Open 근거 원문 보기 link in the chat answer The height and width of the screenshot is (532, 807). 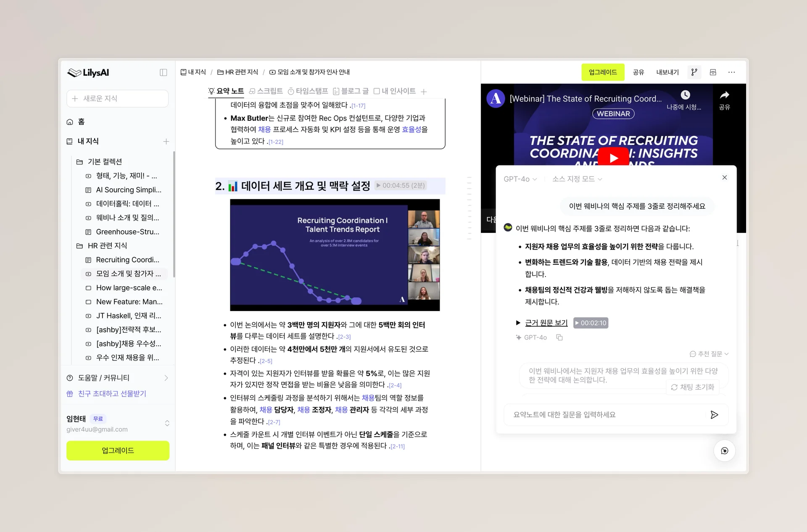(546, 323)
